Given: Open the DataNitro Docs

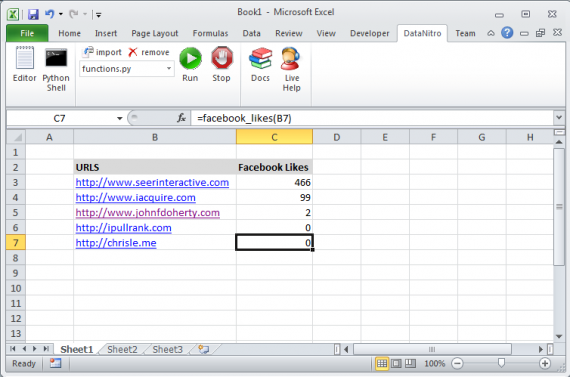Looking at the screenshot, I should [260, 64].
